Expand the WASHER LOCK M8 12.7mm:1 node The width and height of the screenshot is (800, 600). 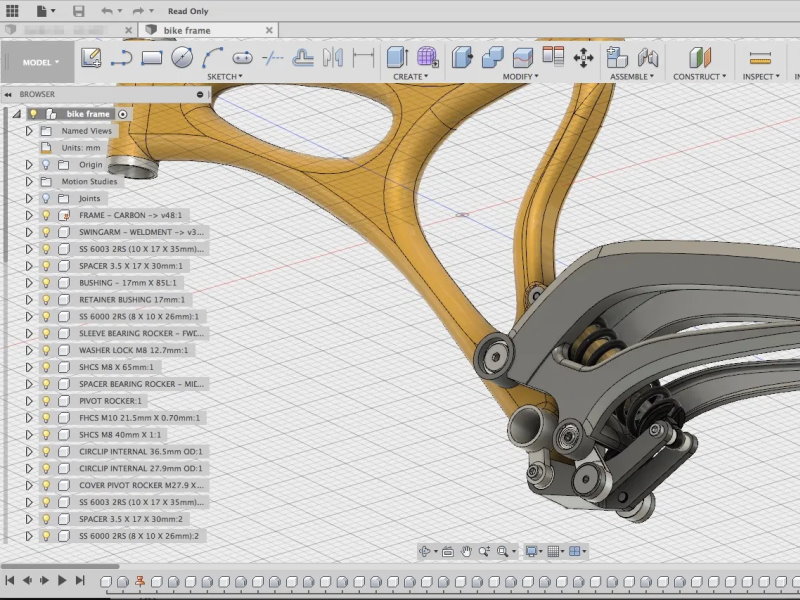(29, 351)
